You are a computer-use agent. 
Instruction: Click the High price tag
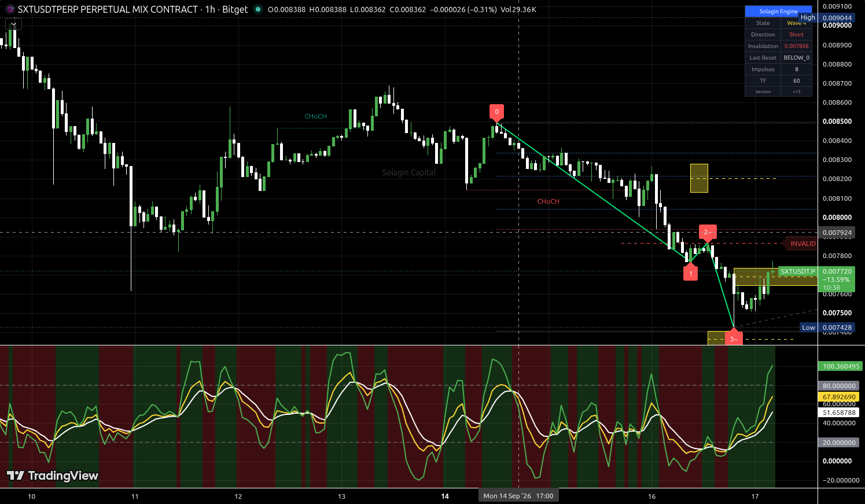click(808, 18)
